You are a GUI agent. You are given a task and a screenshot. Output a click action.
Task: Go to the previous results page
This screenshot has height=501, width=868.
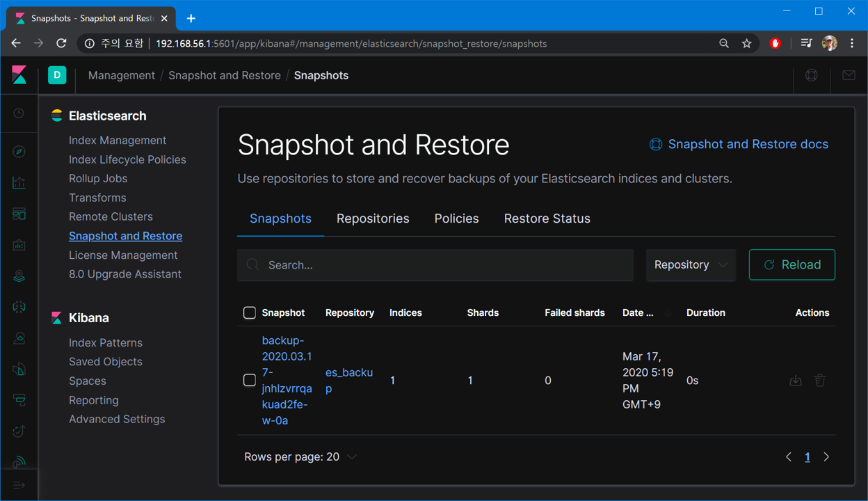(x=789, y=457)
